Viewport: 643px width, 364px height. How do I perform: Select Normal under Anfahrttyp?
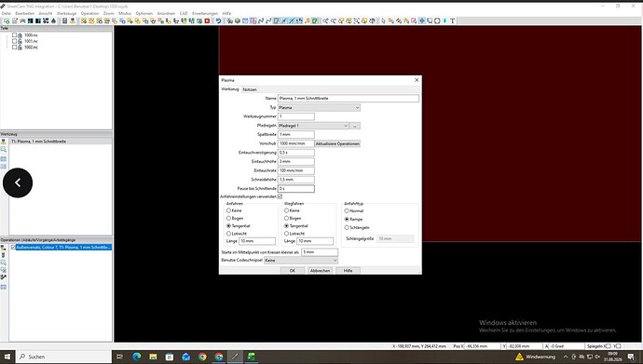click(x=347, y=211)
